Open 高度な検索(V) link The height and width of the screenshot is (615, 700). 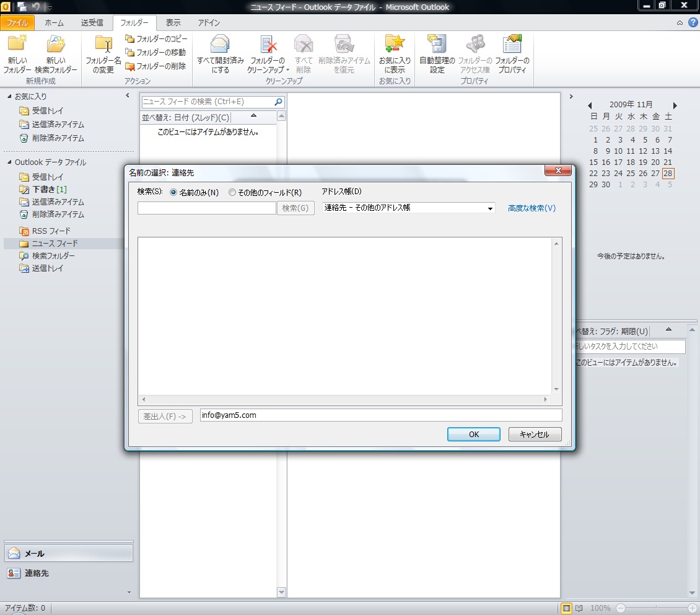pyautogui.click(x=532, y=208)
